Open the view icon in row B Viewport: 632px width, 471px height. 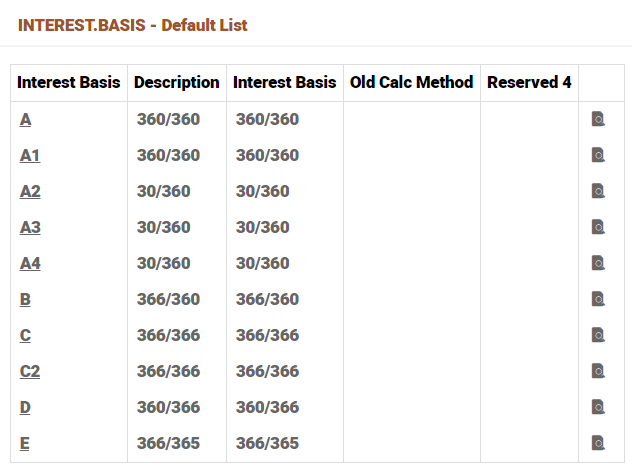598,299
